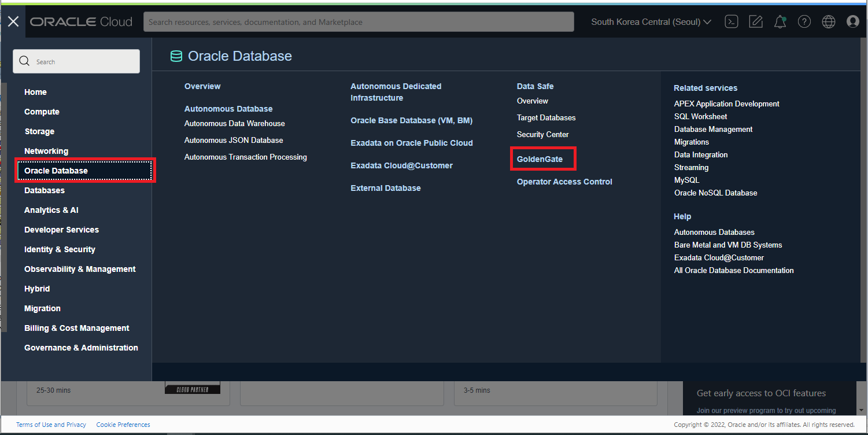Open Streaming related service
Image resolution: width=868 pixels, height=435 pixels.
[x=692, y=167]
